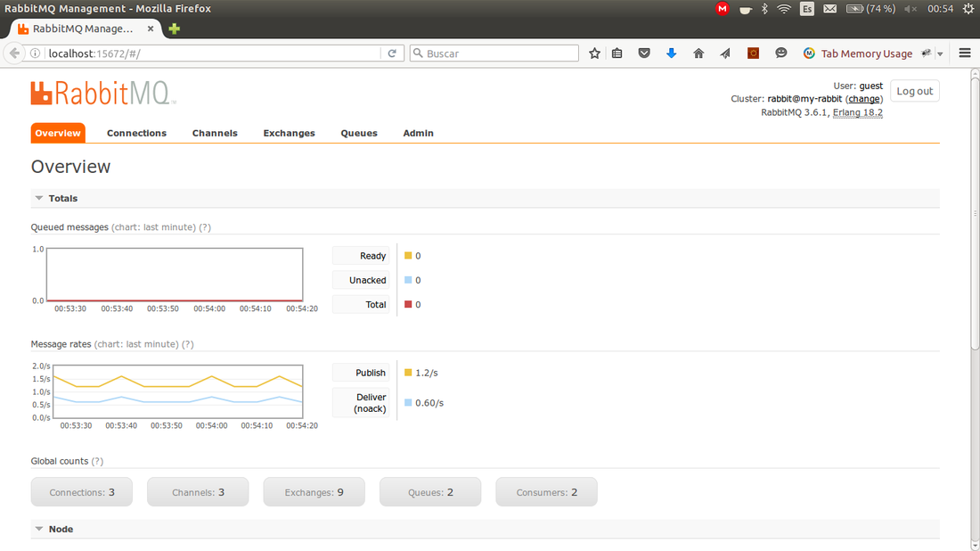Screen dimensions: 980x551
Task: Click the RabbitMQ logo
Action: point(103,94)
